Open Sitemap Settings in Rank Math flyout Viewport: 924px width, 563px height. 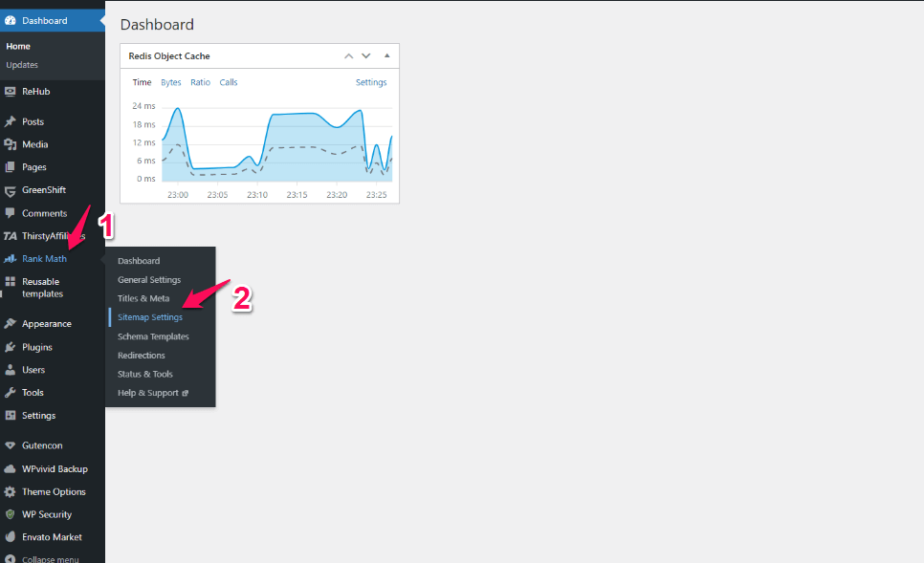149,317
